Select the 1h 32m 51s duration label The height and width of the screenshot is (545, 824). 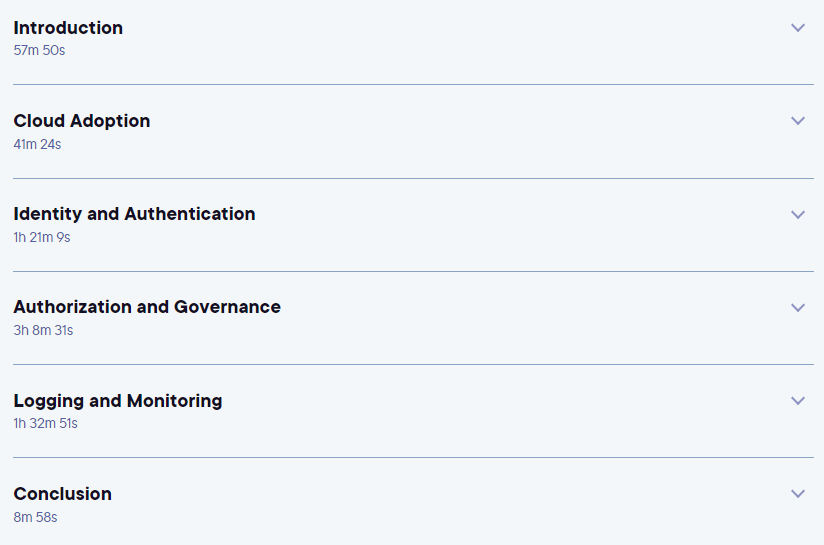(46, 424)
